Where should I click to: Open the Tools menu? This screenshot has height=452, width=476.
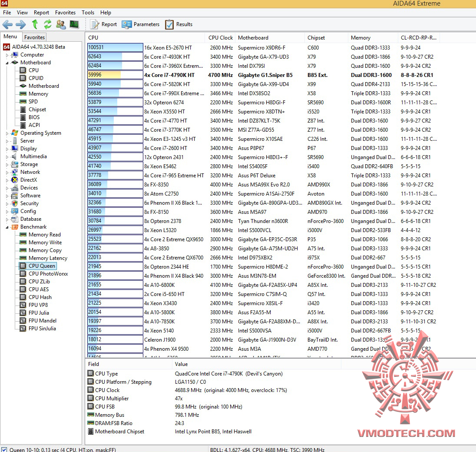point(88,13)
